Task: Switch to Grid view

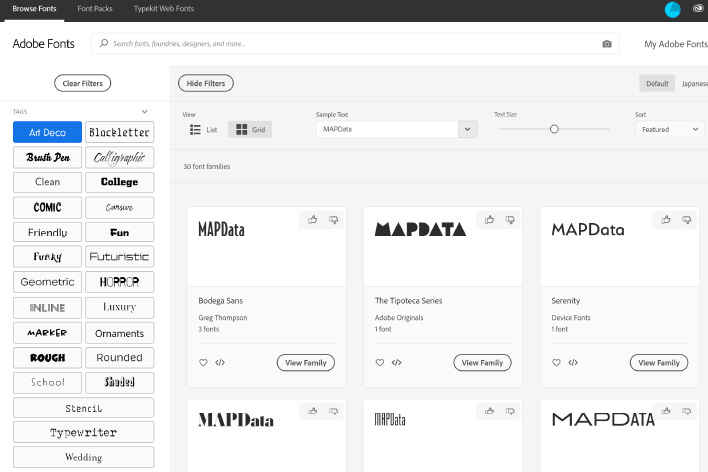Action: coord(250,130)
